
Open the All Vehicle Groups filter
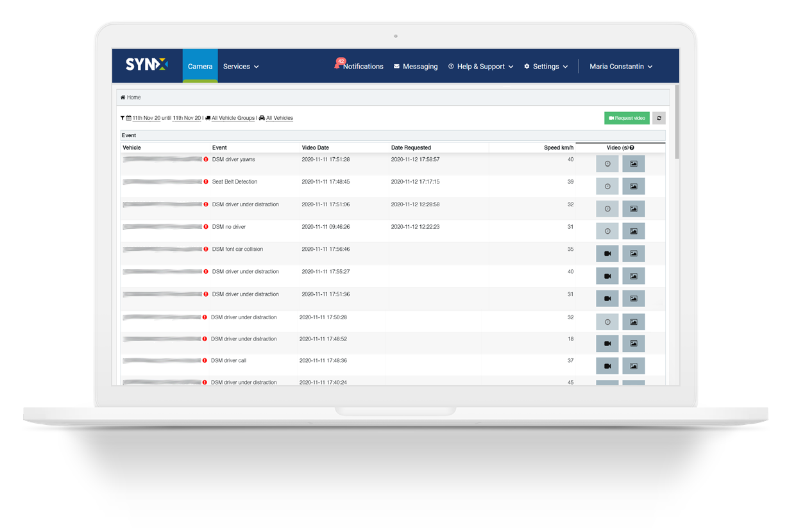point(233,118)
